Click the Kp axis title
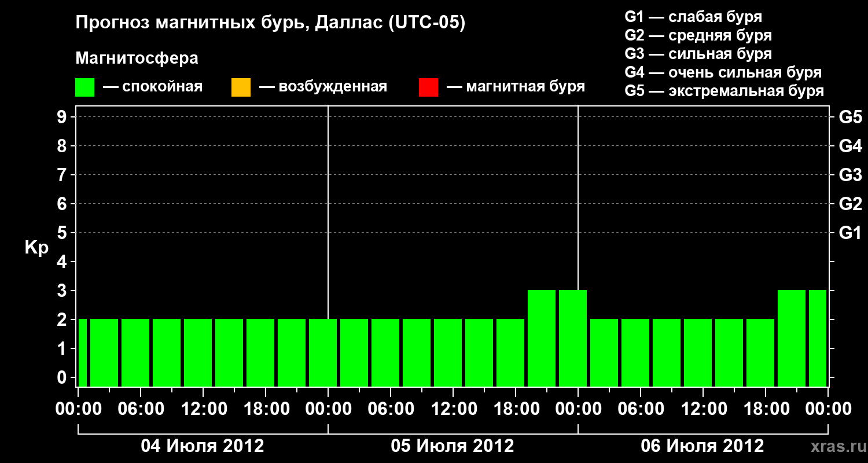 pos(36,248)
